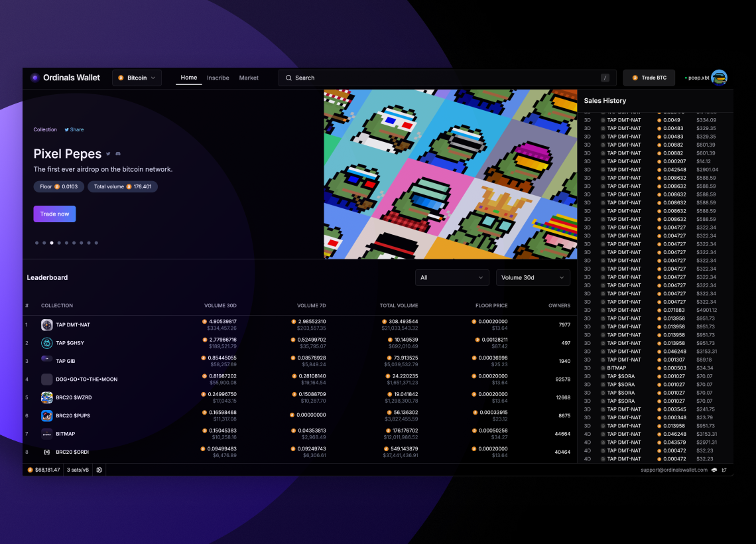
Task: Click the TAP $GHSY collection icon
Action: 47,343
